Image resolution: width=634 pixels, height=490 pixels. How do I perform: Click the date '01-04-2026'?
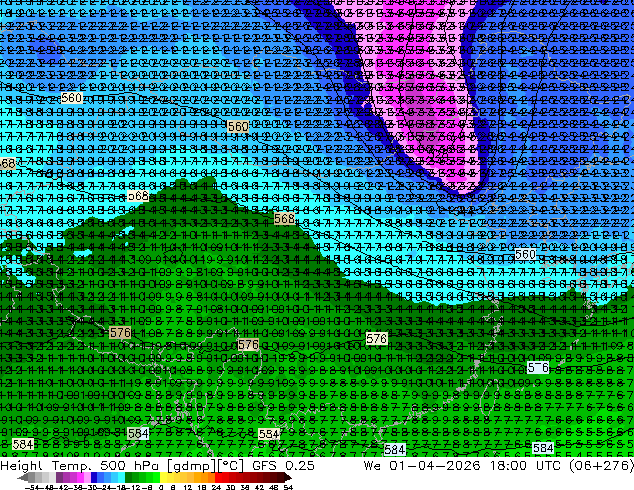coord(435,466)
